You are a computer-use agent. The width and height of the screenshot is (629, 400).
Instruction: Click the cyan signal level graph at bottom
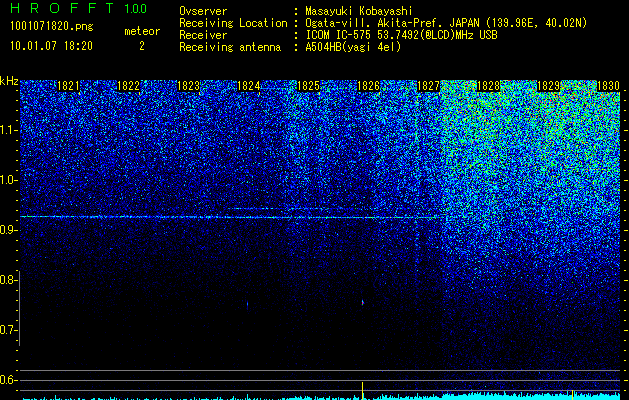pos(321,396)
